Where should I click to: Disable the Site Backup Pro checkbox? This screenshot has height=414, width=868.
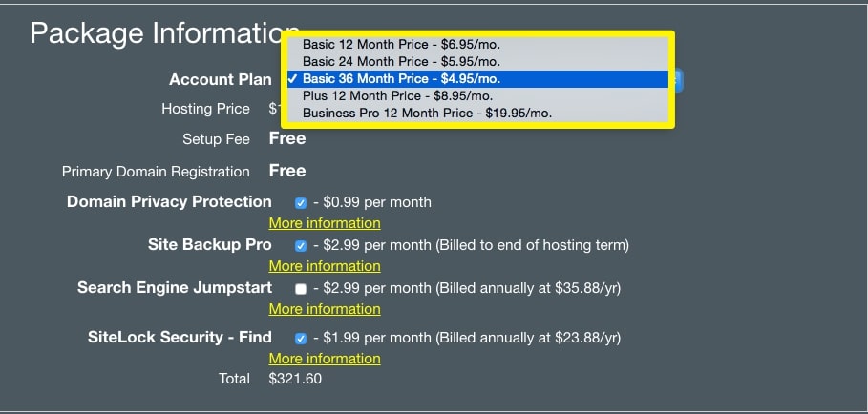(x=301, y=246)
